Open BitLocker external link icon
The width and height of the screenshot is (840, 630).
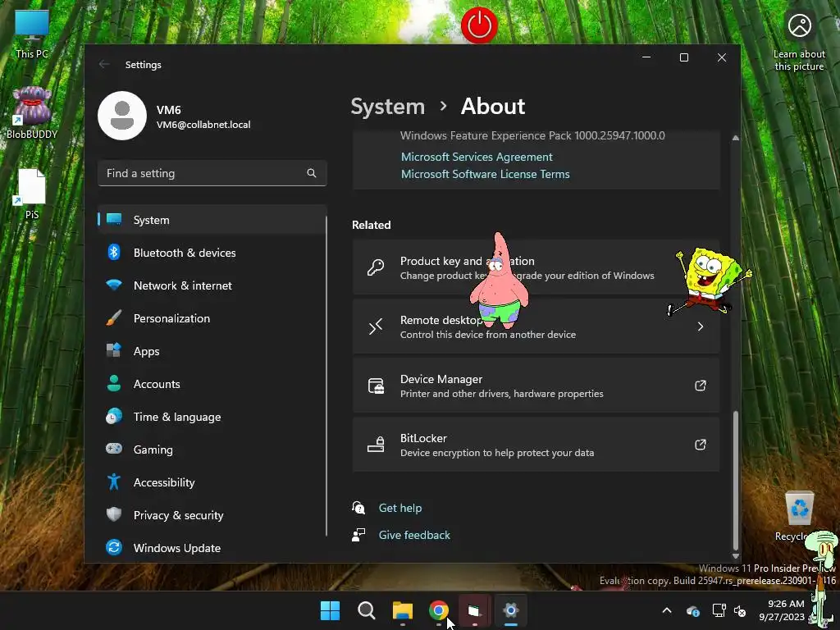[x=701, y=444]
